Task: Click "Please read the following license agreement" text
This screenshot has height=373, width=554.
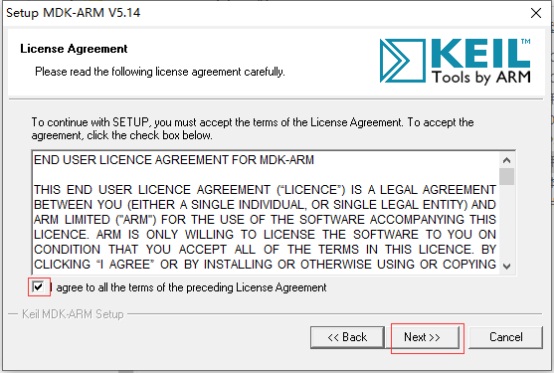Action: click(160, 72)
